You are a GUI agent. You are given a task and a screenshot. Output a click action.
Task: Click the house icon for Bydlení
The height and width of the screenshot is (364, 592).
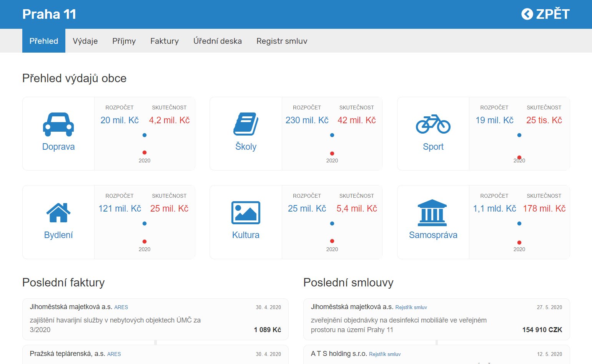[x=58, y=212]
